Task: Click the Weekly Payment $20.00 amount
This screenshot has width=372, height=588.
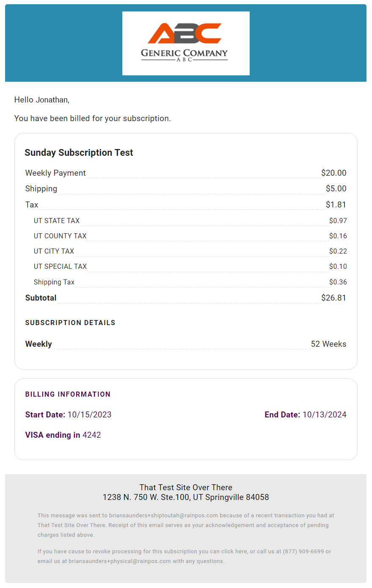Action: [333, 173]
